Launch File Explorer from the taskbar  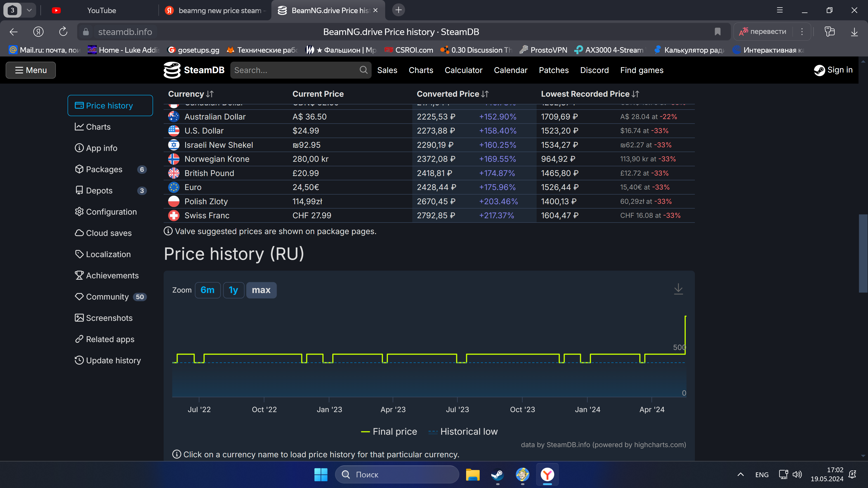[472, 474]
